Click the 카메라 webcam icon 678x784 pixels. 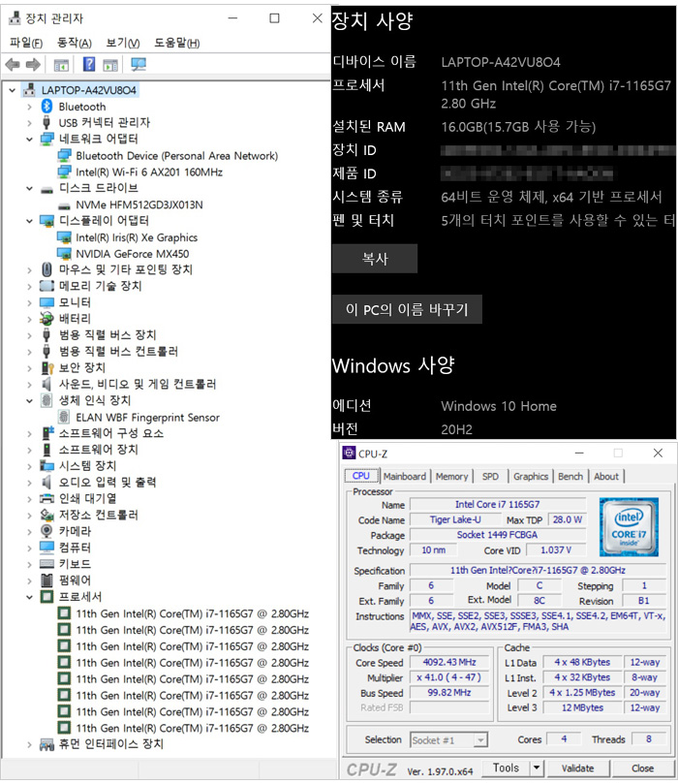(46, 531)
